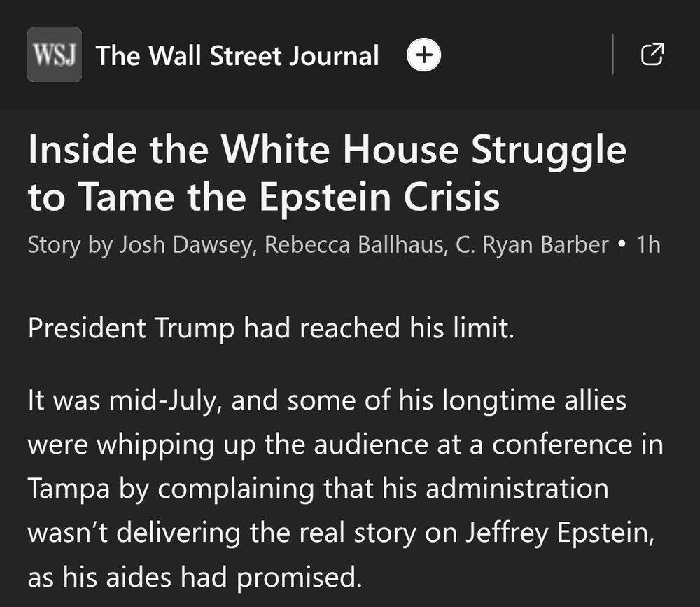
Task: Enable publisher subscription via plus control
Action: pos(423,53)
